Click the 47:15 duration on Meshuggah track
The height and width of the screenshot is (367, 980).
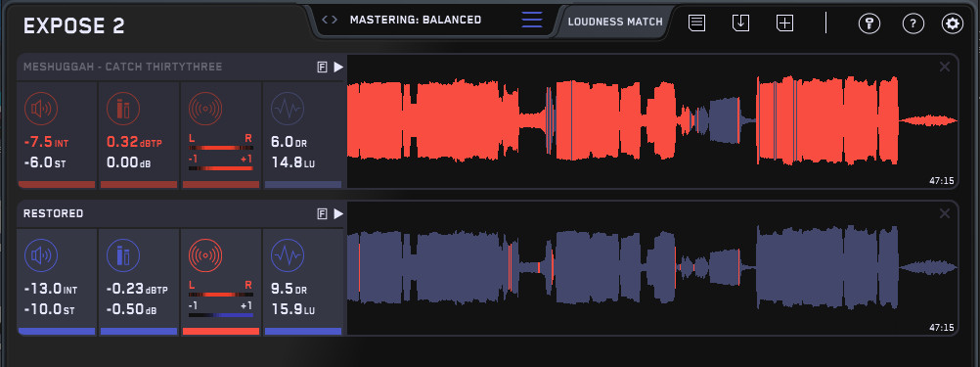[942, 181]
